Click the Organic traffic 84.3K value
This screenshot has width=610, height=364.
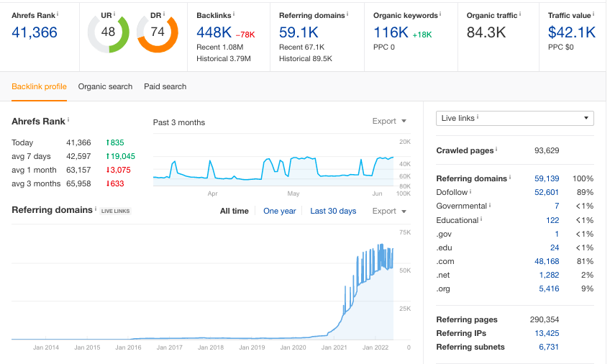pyautogui.click(x=486, y=32)
